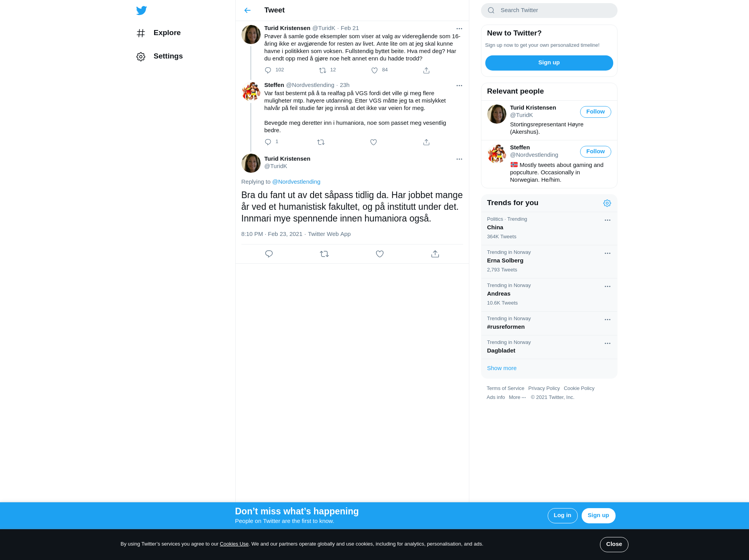Open the Settings menu item
The height and width of the screenshot is (560, 749).
tap(160, 57)
